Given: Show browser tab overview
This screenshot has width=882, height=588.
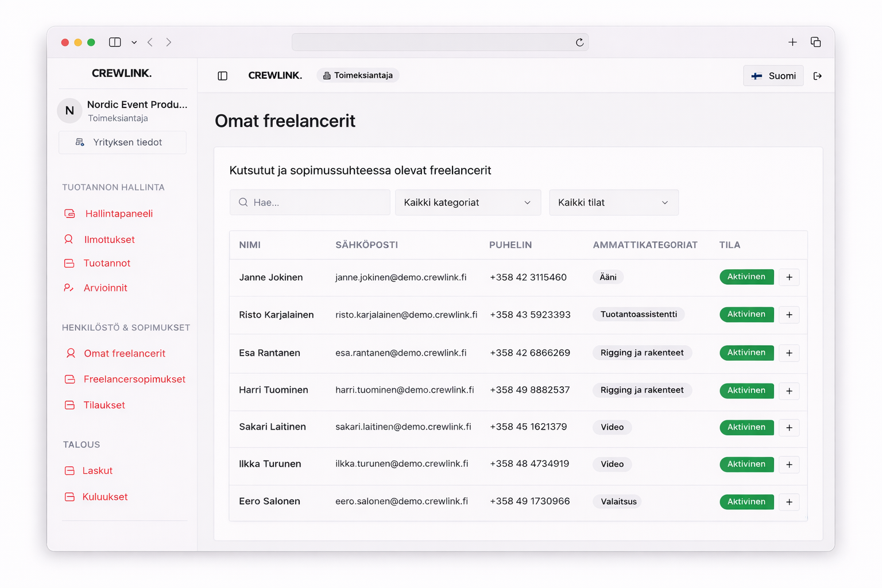Looking at the screenshot, I should pyautogui.click(x=815, y=42).
